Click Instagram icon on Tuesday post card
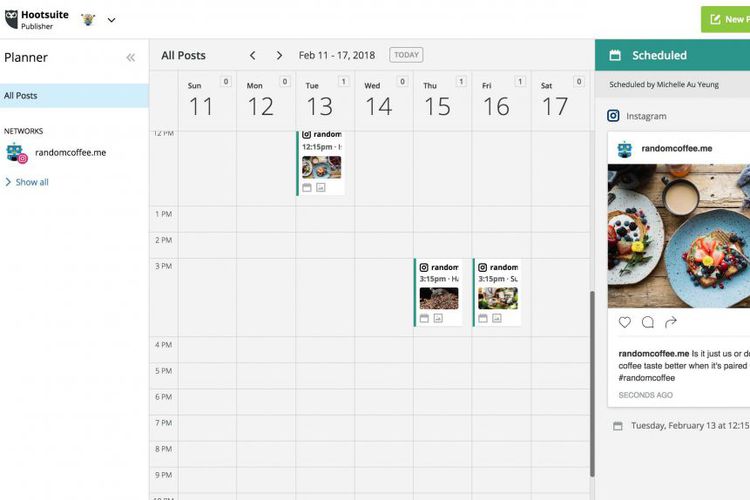Viewport: 750px width, 500px height. click(x=307, y=134)
